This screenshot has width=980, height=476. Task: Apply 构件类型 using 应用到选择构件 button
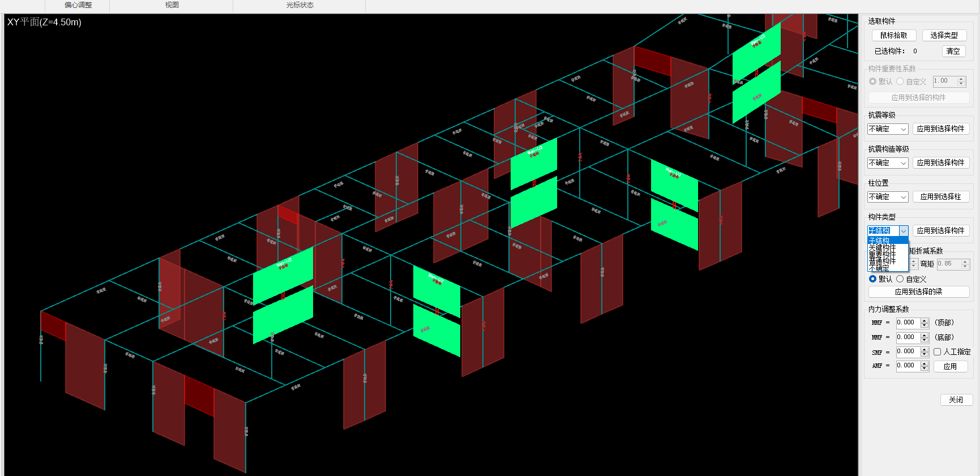(940, 231)
